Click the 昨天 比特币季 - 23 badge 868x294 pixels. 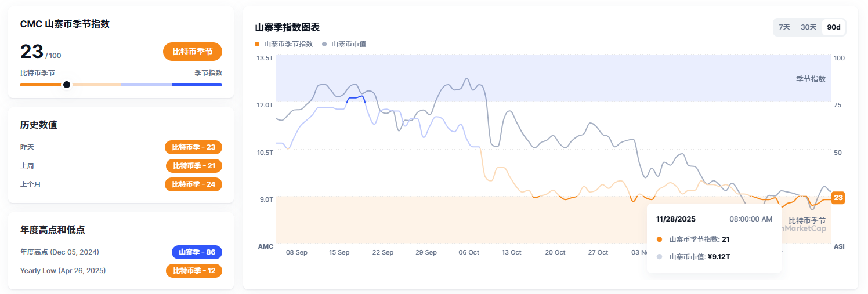click(x=193, y=147)
